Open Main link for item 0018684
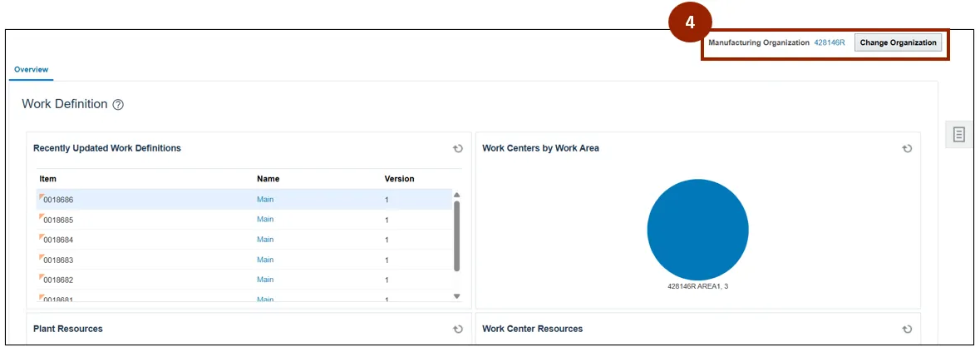Screen dimensions: 980x352 click(265, 240)
